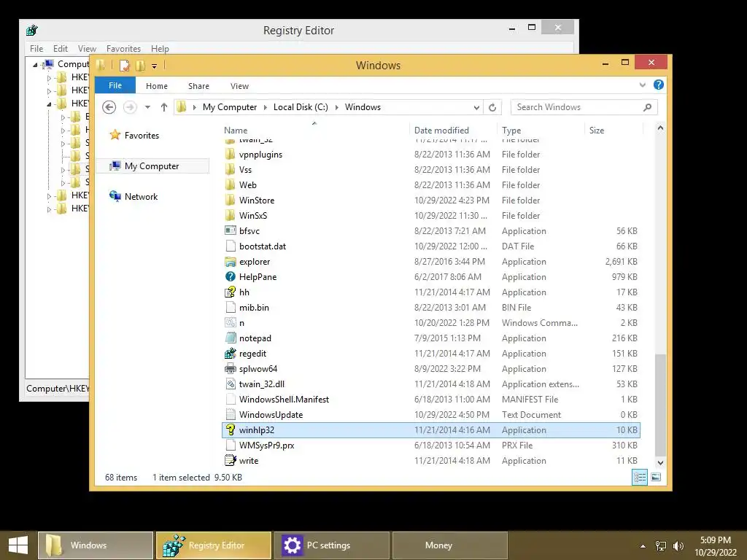Open the View ribbon tab in Explorer
This screenshot has height=560, width=747.
click(239, 86)
